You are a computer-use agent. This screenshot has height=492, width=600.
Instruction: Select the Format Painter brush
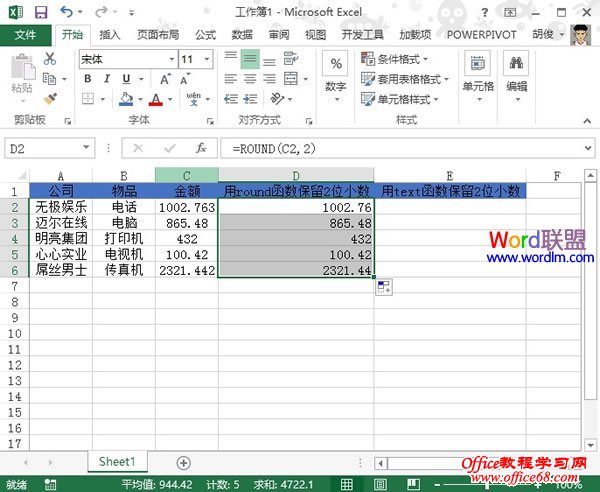pyautogui.click(x=50, y=99)
